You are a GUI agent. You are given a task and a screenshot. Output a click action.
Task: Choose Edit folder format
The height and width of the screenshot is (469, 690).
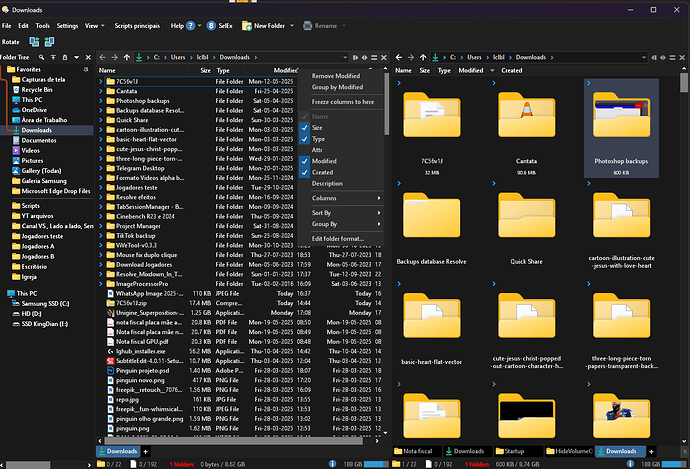coord(340,238)
